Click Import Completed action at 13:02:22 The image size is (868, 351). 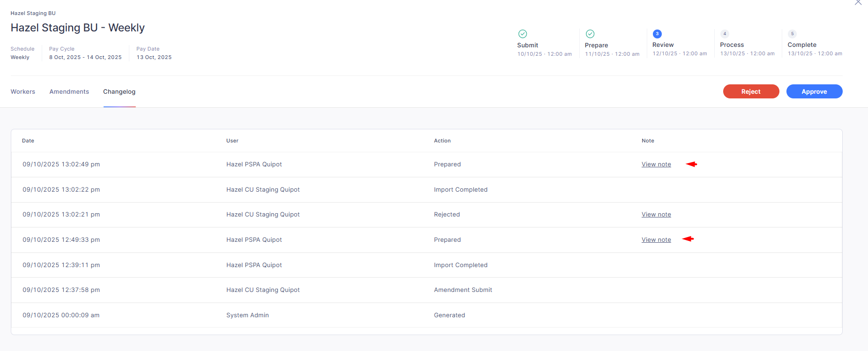(x=461, y=190)
